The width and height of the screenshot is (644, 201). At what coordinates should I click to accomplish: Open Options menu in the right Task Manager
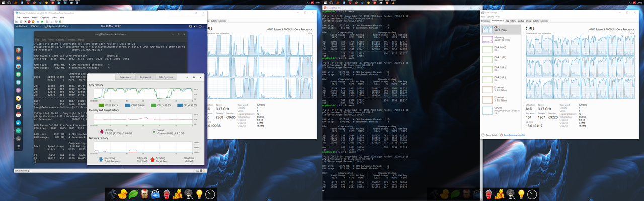pyautogui.click(x=490, y=17)
